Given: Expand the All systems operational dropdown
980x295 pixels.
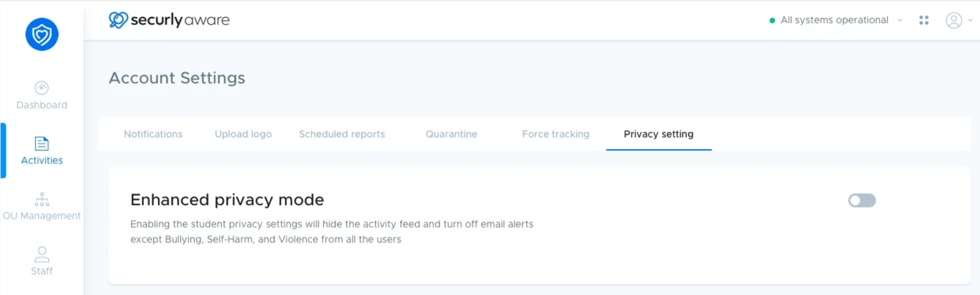Looking at the screenshot, I should coord(900,20).
